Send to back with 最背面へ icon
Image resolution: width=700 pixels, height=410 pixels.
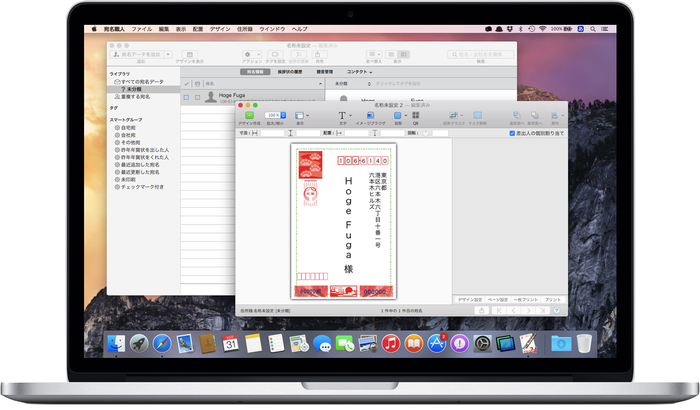pos(534,115)
